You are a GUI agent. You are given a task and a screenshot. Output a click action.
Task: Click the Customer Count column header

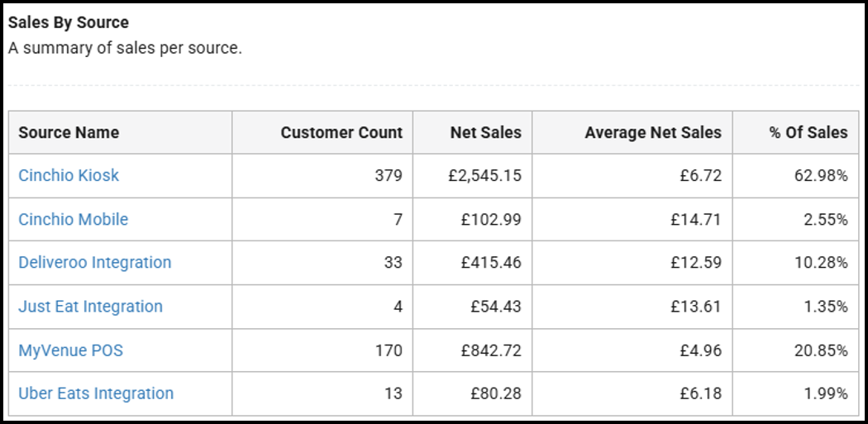(x=341, y=132)
